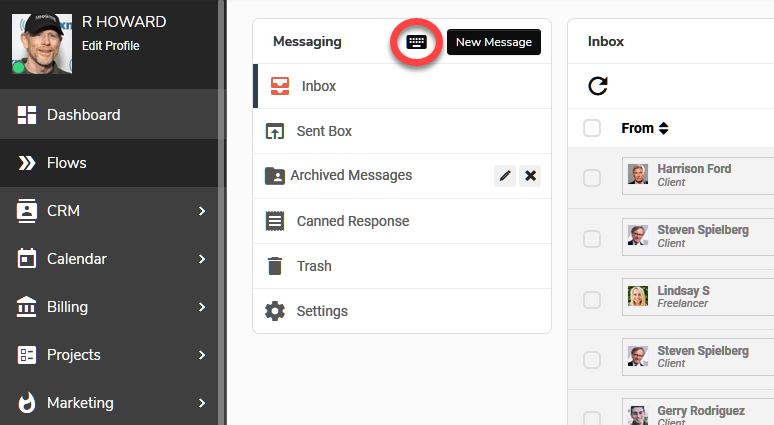This screenshot has width=774, height=425.
Task: Click the Trash bin icon
Action: tap(275, 266)
